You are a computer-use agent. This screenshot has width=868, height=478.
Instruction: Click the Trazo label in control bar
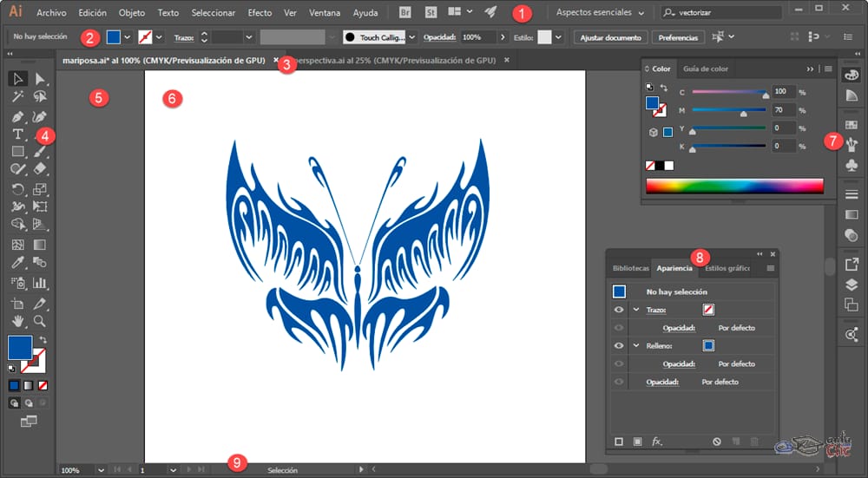point(184,37)
